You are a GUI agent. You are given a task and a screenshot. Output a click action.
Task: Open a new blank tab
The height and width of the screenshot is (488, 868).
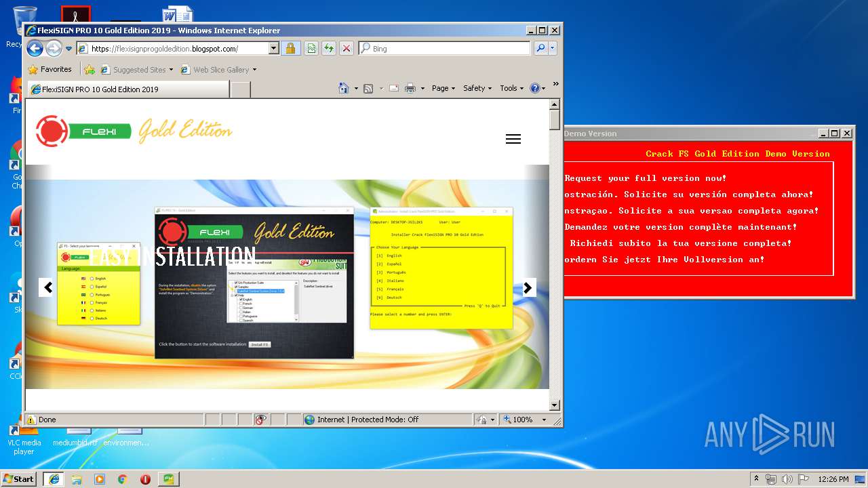pos(241,89)
